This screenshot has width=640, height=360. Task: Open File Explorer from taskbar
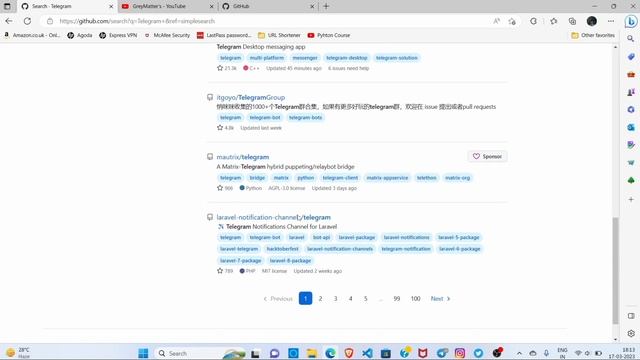(312, 353)
